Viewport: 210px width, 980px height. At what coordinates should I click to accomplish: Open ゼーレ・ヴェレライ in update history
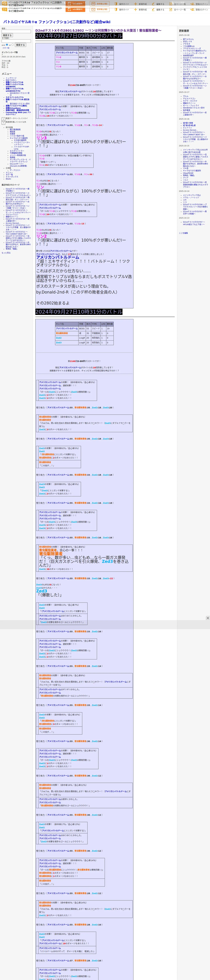[191, 105]
